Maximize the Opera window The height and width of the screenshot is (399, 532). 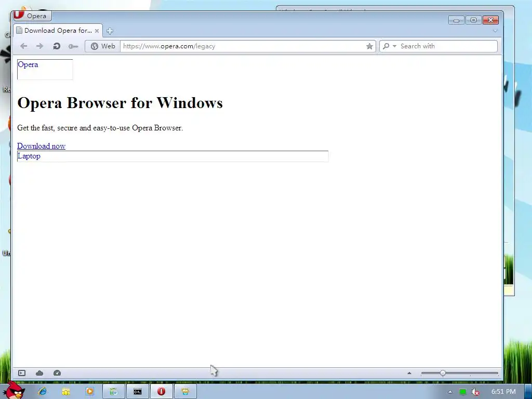point(473,20)
